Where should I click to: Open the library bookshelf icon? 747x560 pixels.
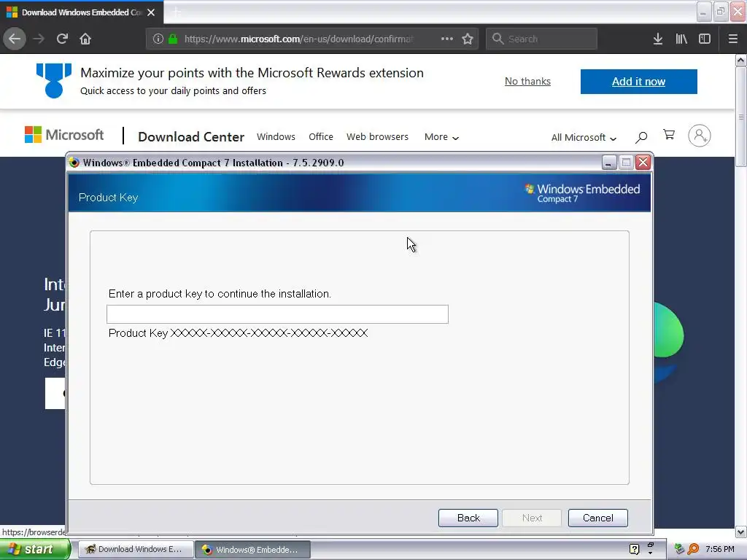[681, 39]
